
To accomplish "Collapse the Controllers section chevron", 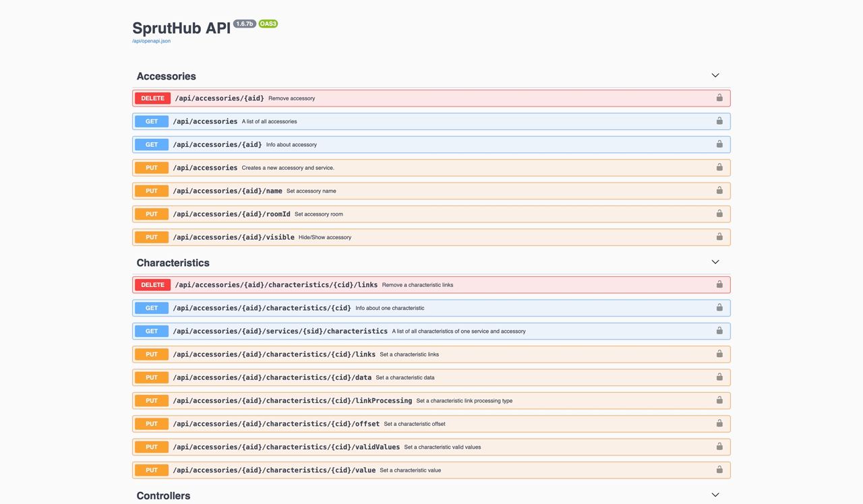I will pos(715,495).
